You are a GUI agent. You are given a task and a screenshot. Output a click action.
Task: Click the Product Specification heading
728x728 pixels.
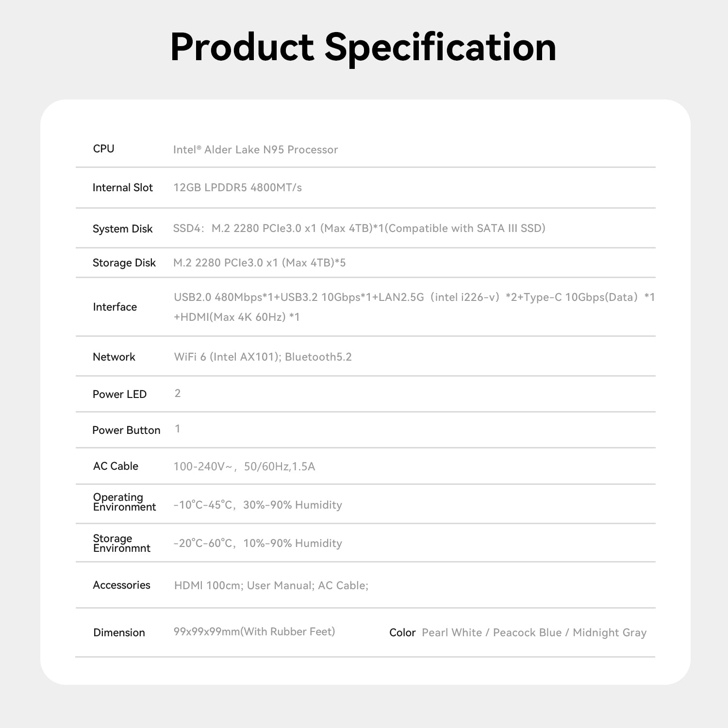[x=363, y=48]
